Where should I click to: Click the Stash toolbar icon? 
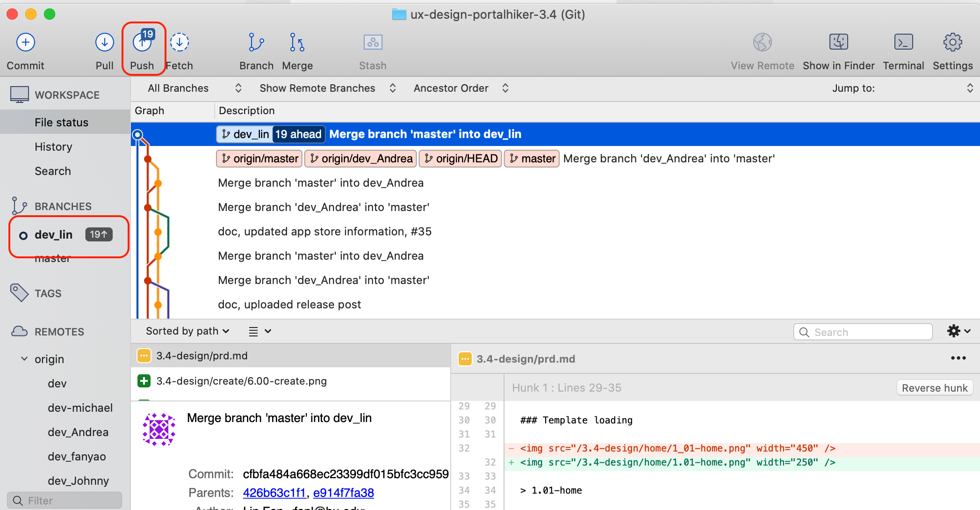[x=373, y=43]
